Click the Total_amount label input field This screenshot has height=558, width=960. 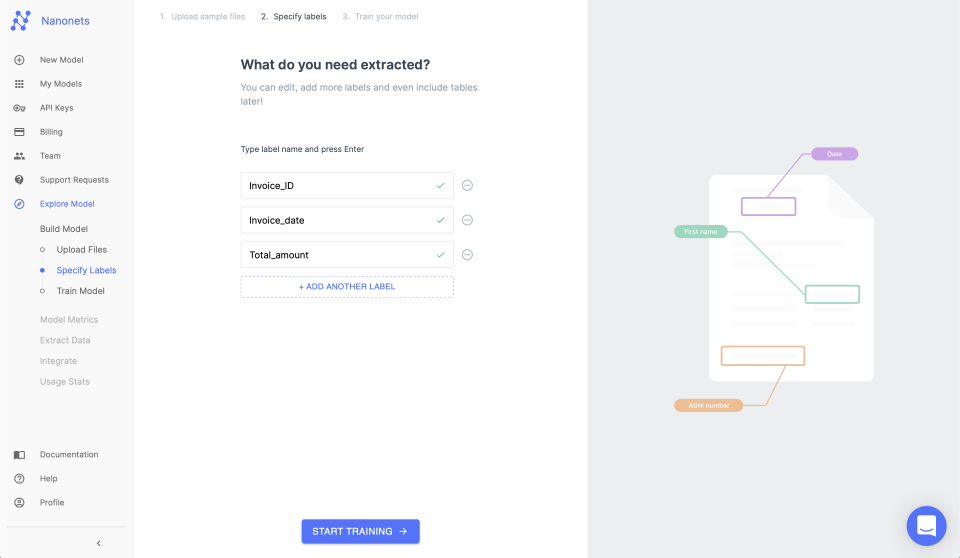335,255
